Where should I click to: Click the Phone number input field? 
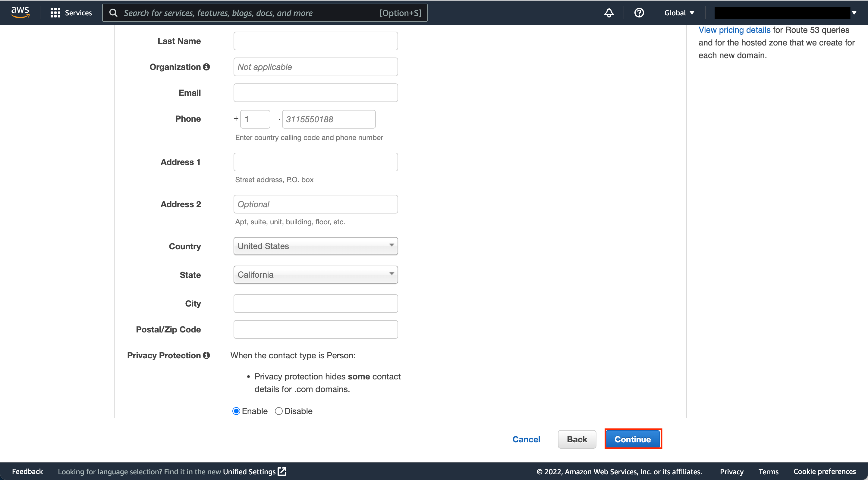coord(328,119)
